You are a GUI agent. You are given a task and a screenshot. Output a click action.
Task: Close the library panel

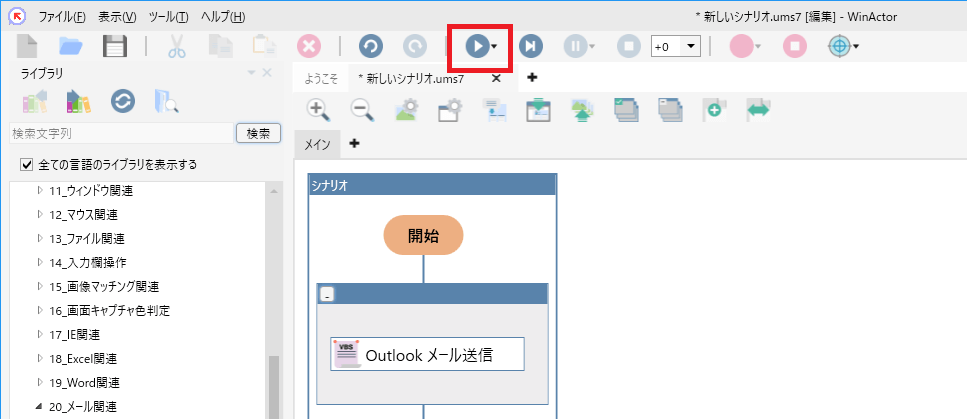click(x=267, y=73)
